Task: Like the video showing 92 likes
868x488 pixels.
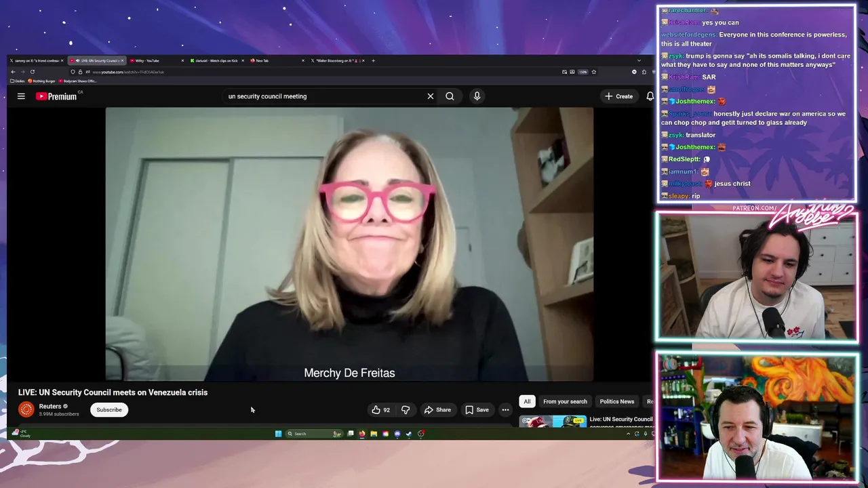Action: [x=381, y=409]
